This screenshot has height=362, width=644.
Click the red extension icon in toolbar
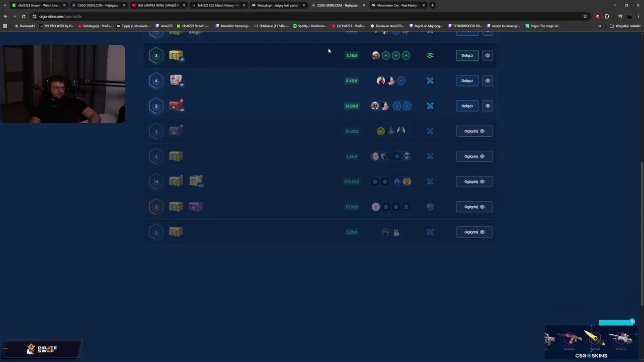(x=598, y=16)
